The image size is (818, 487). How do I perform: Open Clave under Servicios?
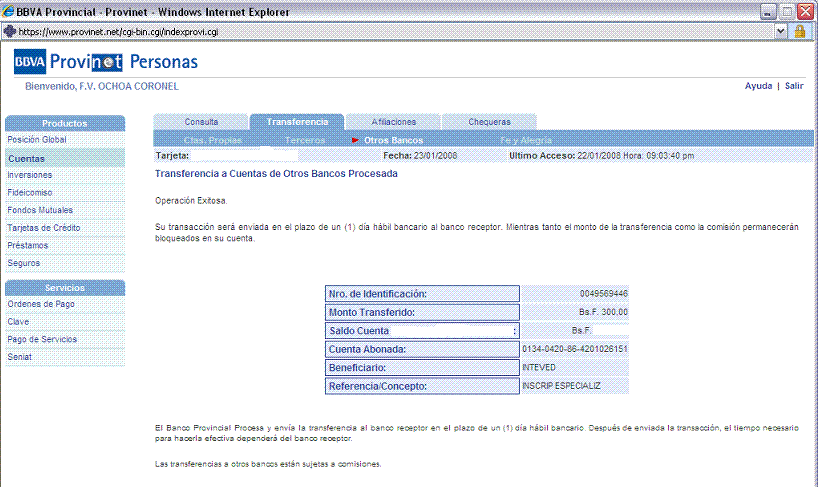tap(18, 322)
